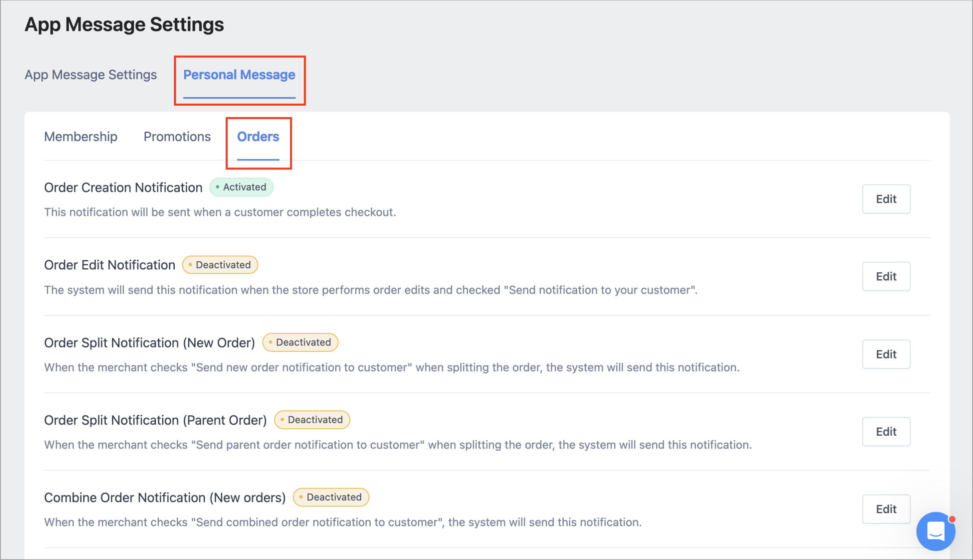
Task: Click description 'Send parent order notification to customer'
Action: point(398,445)
